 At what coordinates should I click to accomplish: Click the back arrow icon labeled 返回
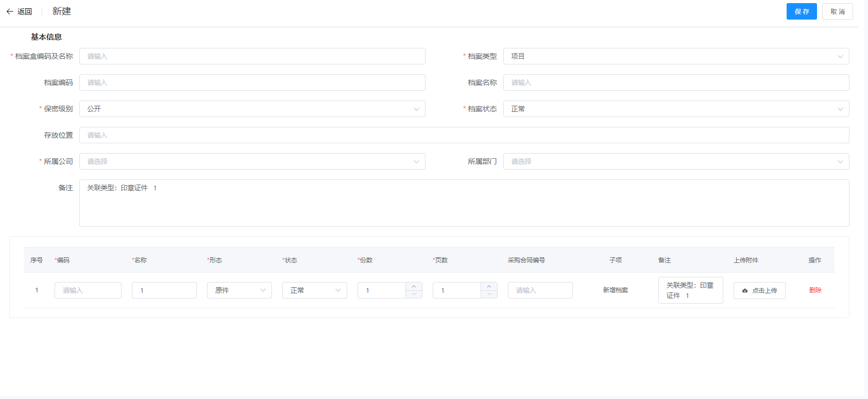pyautogui.click(x=10, y=11)
